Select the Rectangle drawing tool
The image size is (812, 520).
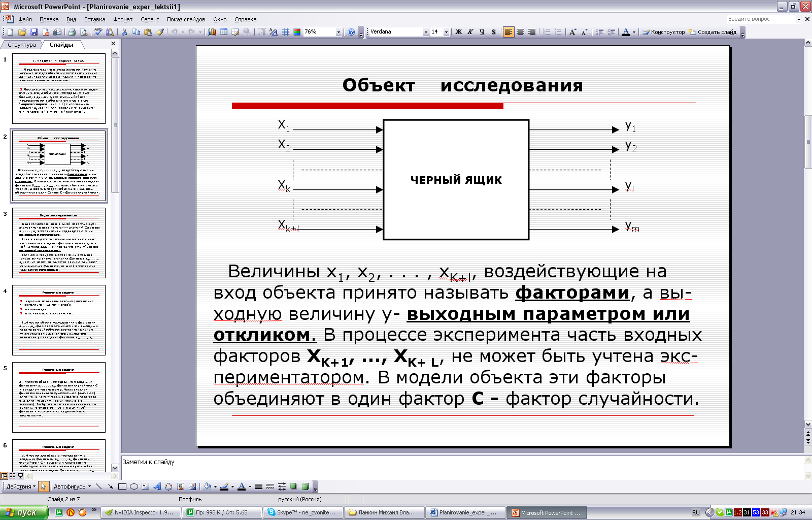122,486
